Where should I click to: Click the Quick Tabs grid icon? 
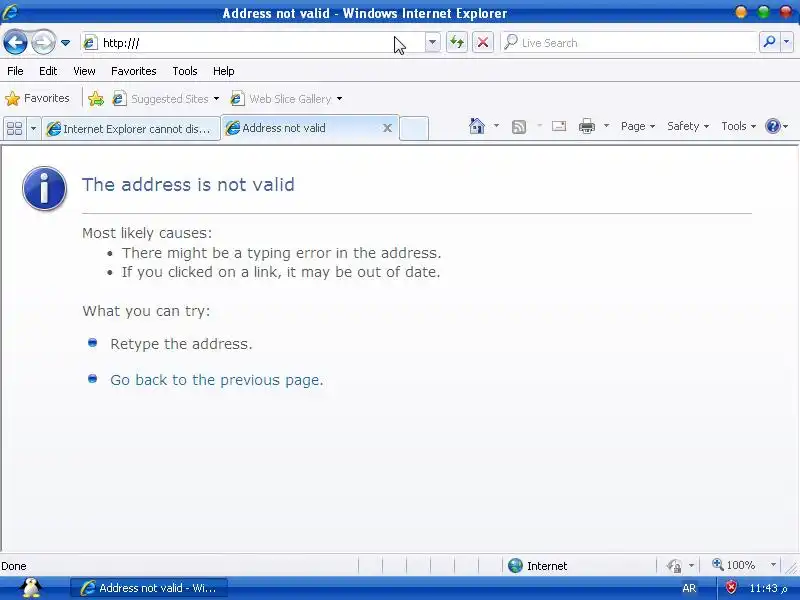click(14, 128)
